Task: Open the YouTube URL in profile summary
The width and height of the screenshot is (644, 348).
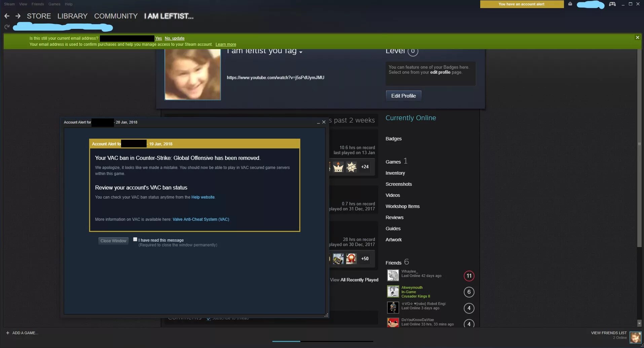Action: coord(275,78)
